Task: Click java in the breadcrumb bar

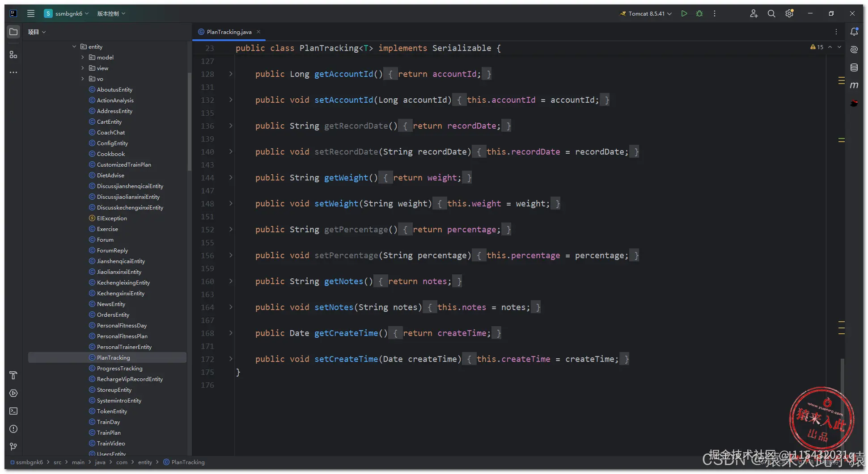Action: click(x=100, y=462)
